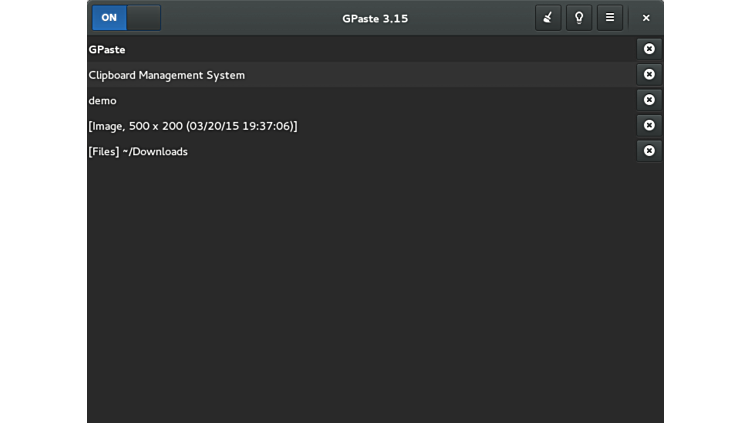Click empty header space between switch and title
Image resolution: width=752 pixels, height=423 pixels.
250,18
